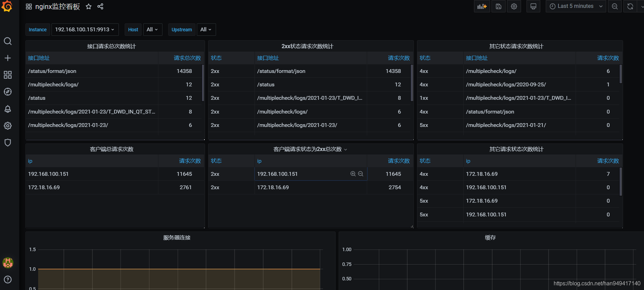Open the Upstream All dropdown
Screen dimensions: 644x290
point(206,30)
